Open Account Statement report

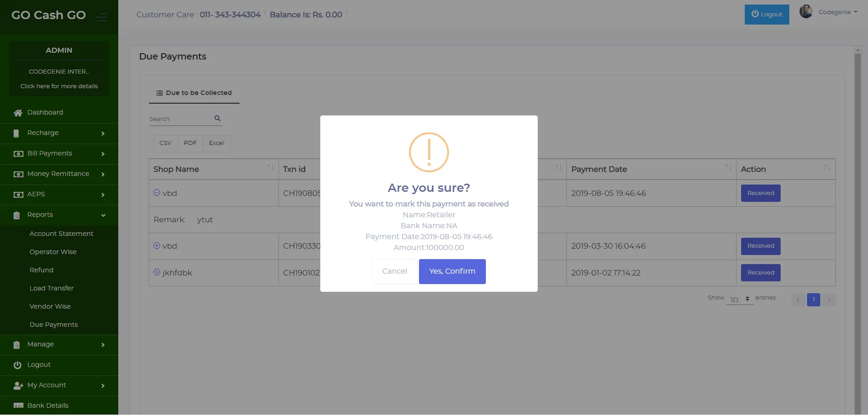61,234
